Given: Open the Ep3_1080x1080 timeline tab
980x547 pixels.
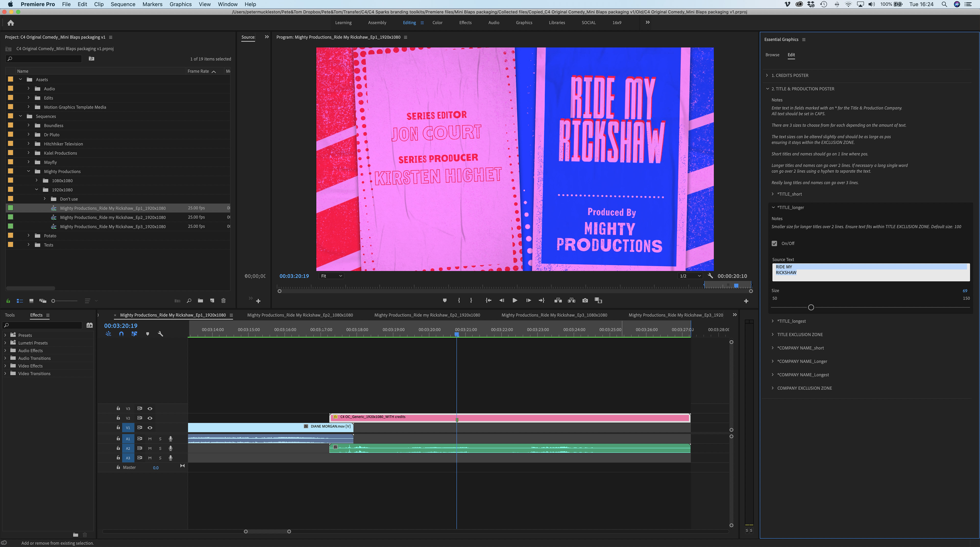Looking at the screenshot, I should point(554,315).
